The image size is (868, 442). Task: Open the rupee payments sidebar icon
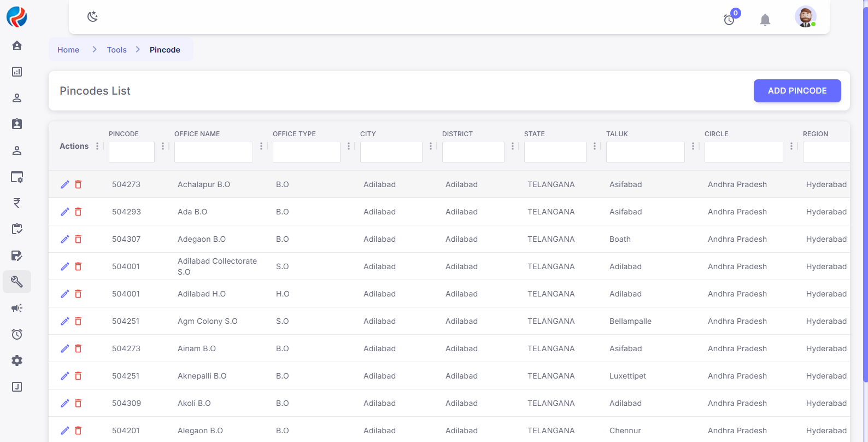(17, 203)
